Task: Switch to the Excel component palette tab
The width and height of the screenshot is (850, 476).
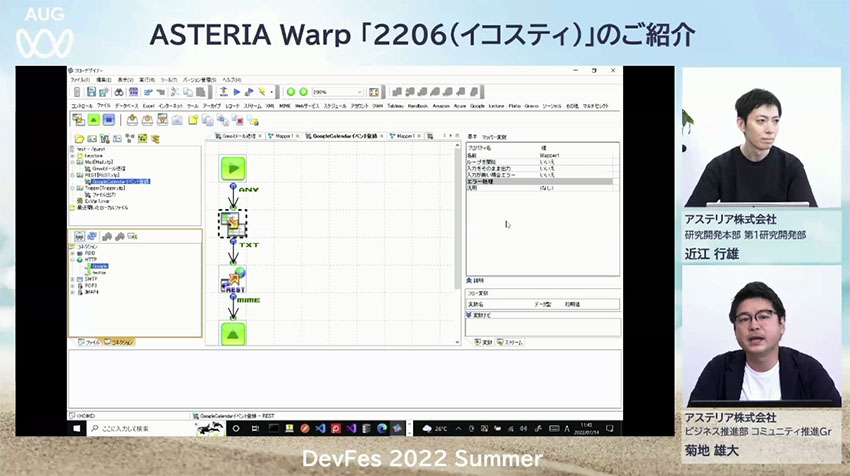Action: point(149,106)
